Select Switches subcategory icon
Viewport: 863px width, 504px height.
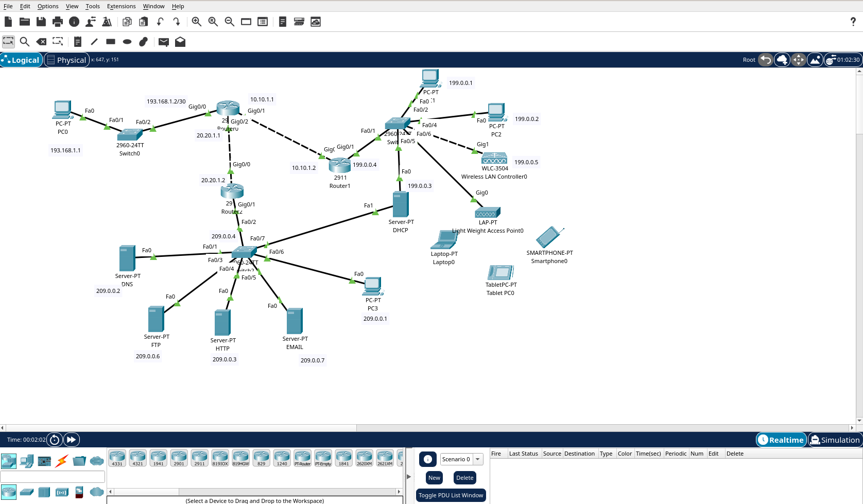pyautogui.click(x=27, y=492)
